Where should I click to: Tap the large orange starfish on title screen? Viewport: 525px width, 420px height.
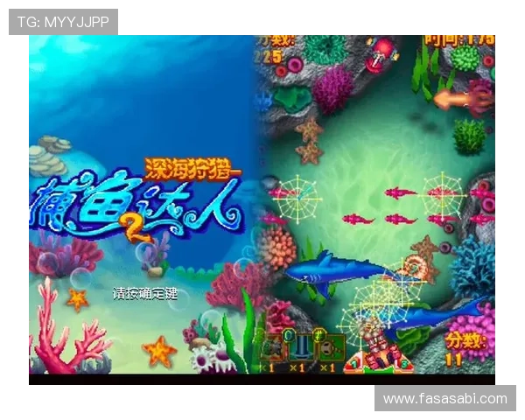click(x=158, y=352)
